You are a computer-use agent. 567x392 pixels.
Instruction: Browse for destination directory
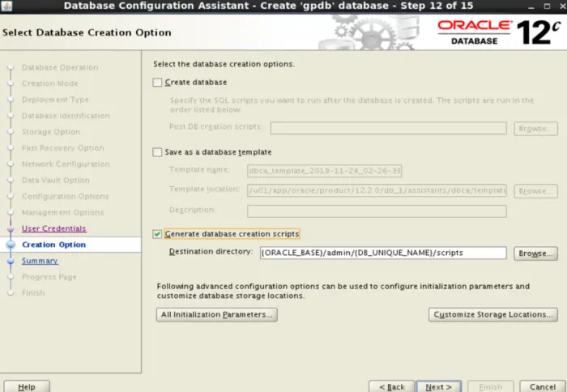(535, 254)
